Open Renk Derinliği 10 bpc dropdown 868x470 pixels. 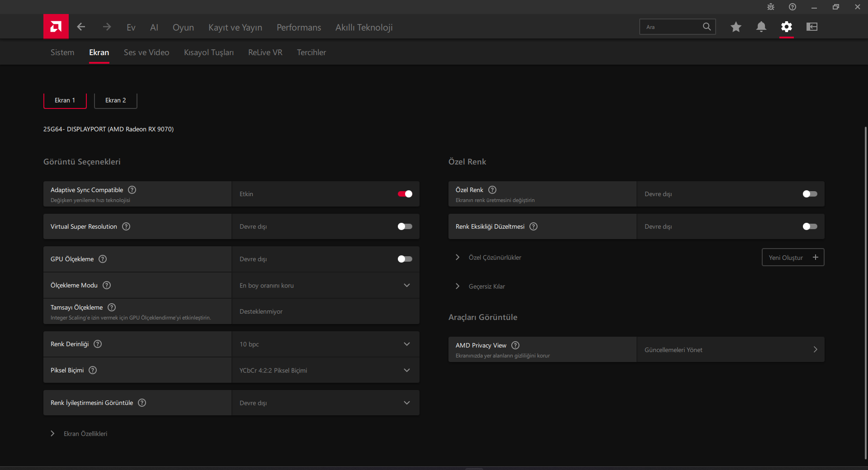pyautogui.click(x=325, y=344)
